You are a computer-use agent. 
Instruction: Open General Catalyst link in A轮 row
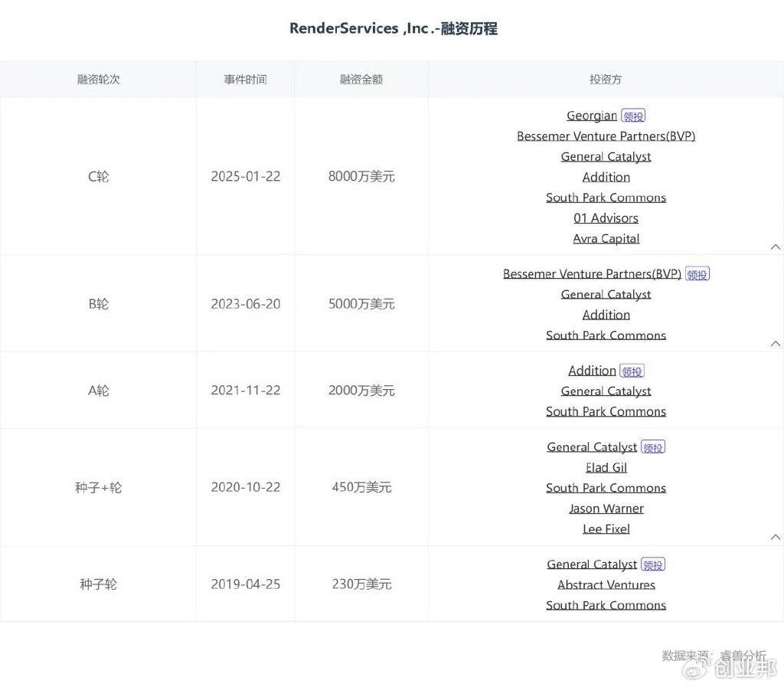coord(606,391)
